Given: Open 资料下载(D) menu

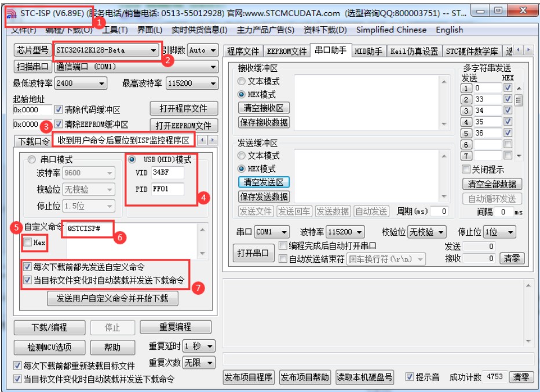Looking at the screenshot, I should [325, 30].
